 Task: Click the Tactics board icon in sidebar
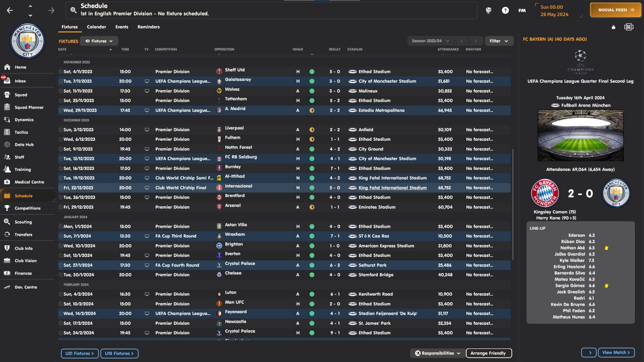pyautogui.click(x=7, y=132)
